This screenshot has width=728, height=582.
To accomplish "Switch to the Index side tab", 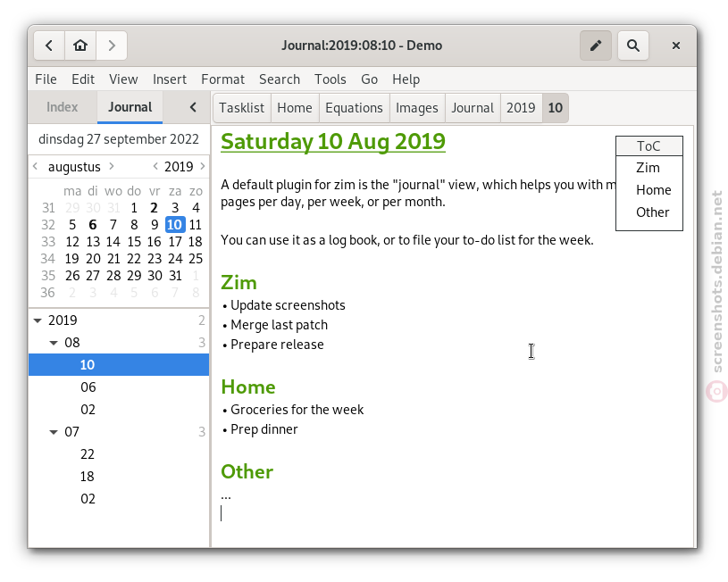I will [x=63, y=107].
